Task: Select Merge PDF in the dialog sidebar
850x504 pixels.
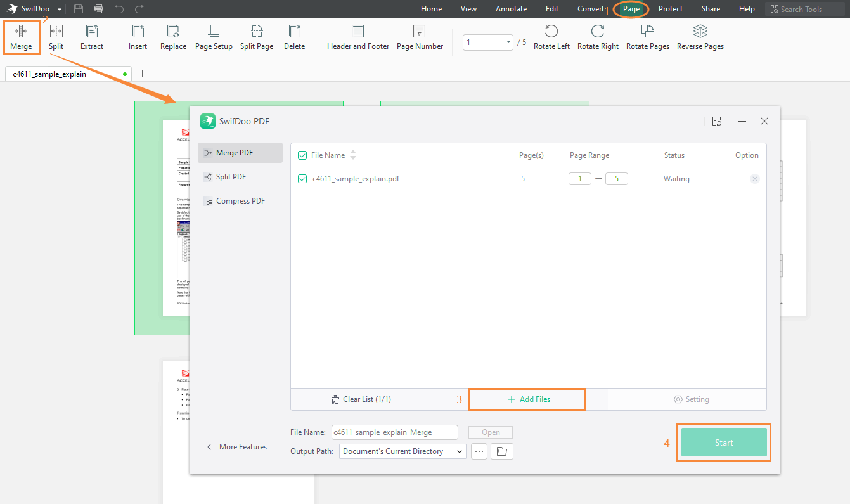Action: click(240, 153)
